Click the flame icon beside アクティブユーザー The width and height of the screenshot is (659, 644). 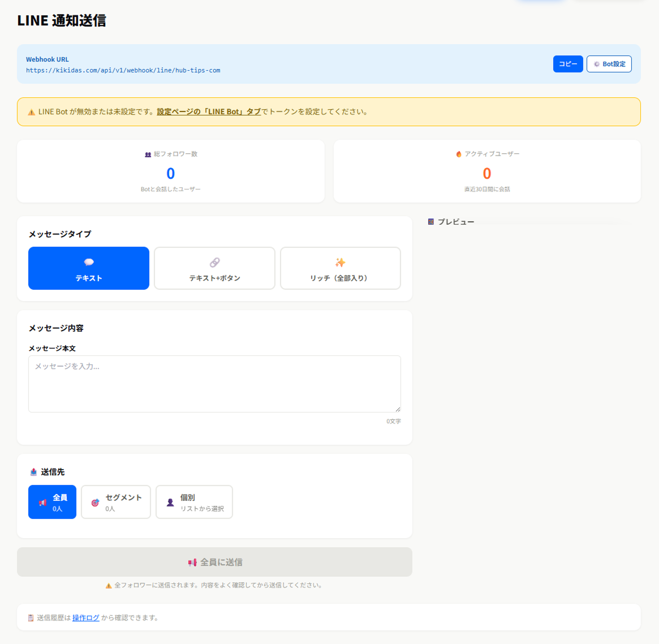pos(459,154)
